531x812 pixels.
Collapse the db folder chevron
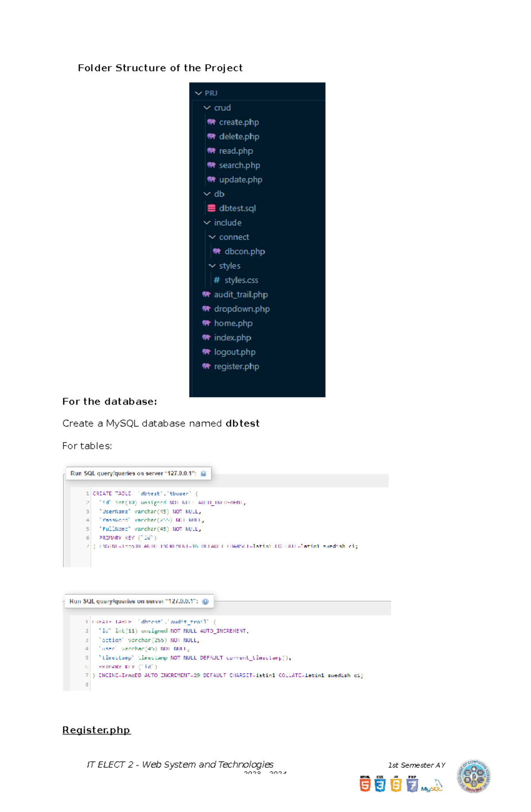(x=207, y=194)
